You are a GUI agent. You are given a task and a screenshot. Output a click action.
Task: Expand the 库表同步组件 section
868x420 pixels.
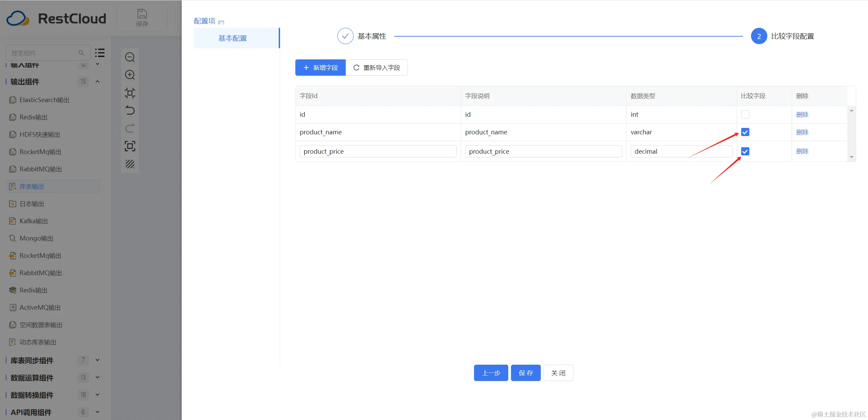click(97, 360)
